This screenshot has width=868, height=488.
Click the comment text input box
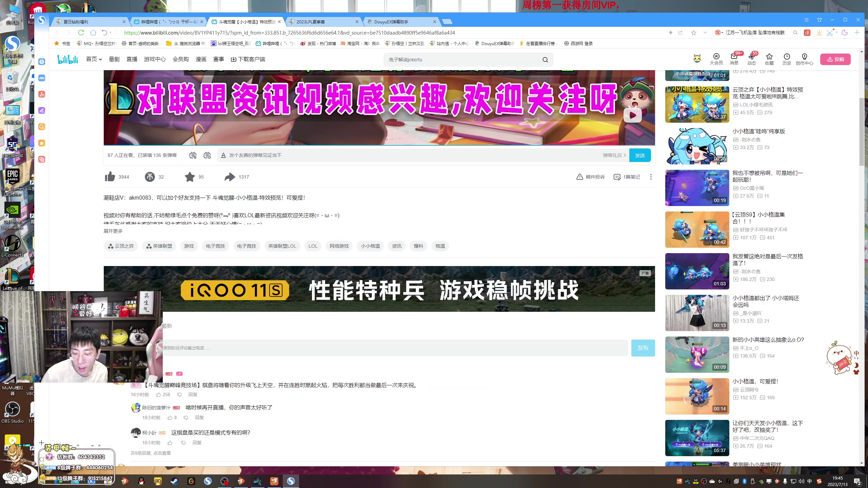coord(395,348)
